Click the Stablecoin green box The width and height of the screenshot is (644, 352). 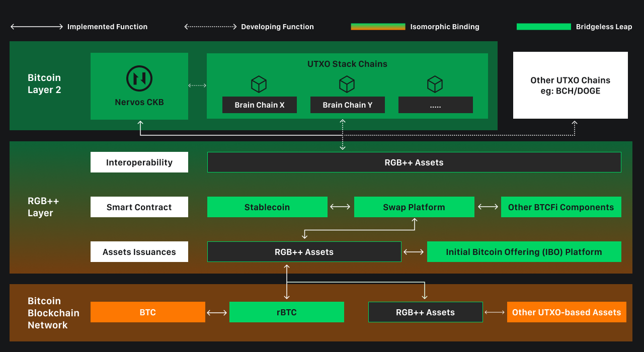click(267, 207)
